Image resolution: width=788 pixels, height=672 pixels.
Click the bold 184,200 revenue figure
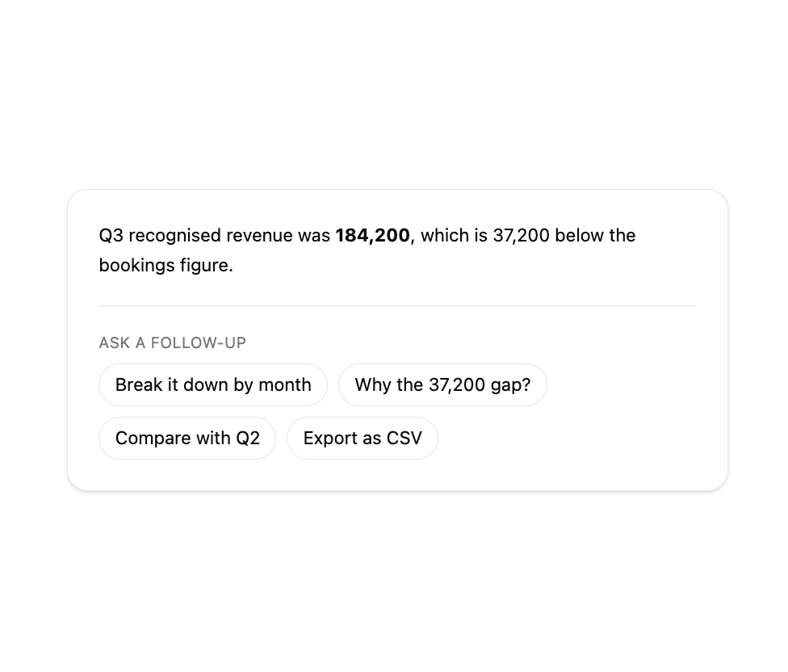click(372, 236)
